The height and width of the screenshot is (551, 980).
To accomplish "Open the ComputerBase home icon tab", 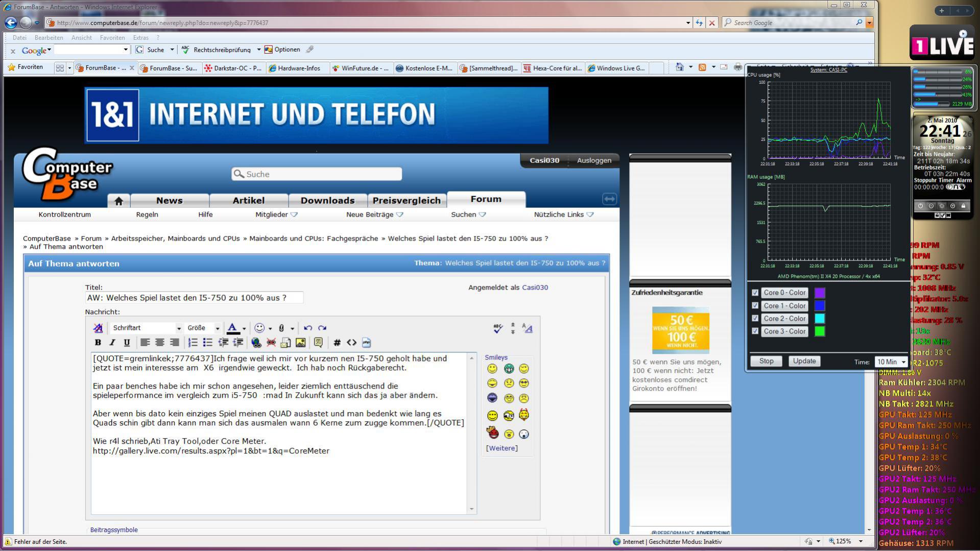I will [x=119, y=201].
